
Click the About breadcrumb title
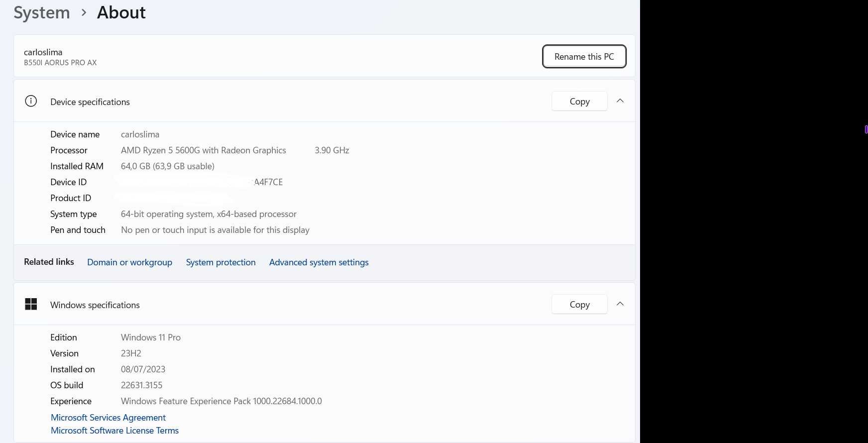[x=121, y=12]
